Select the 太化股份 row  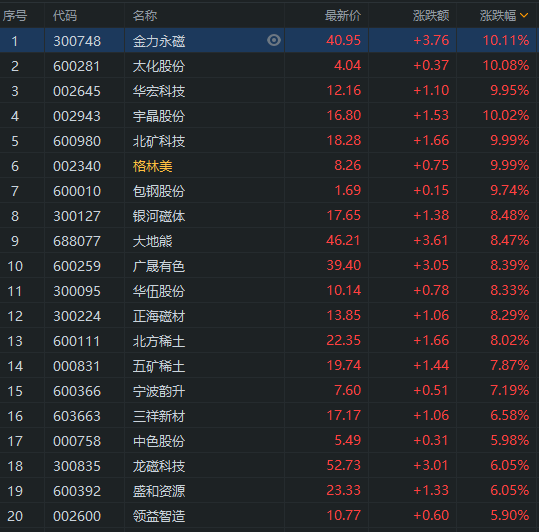(x=268, y=66)
